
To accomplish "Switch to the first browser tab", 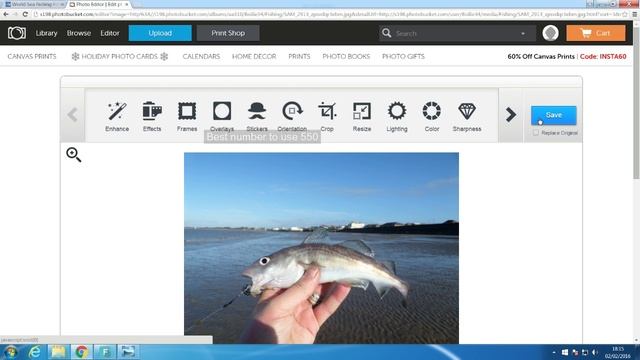I will [x=33, y=4].
